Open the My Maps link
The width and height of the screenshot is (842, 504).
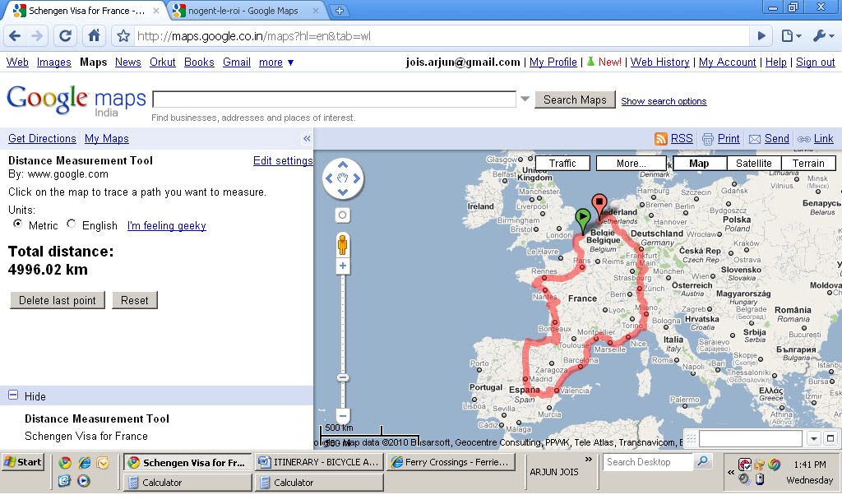(106, 138)
